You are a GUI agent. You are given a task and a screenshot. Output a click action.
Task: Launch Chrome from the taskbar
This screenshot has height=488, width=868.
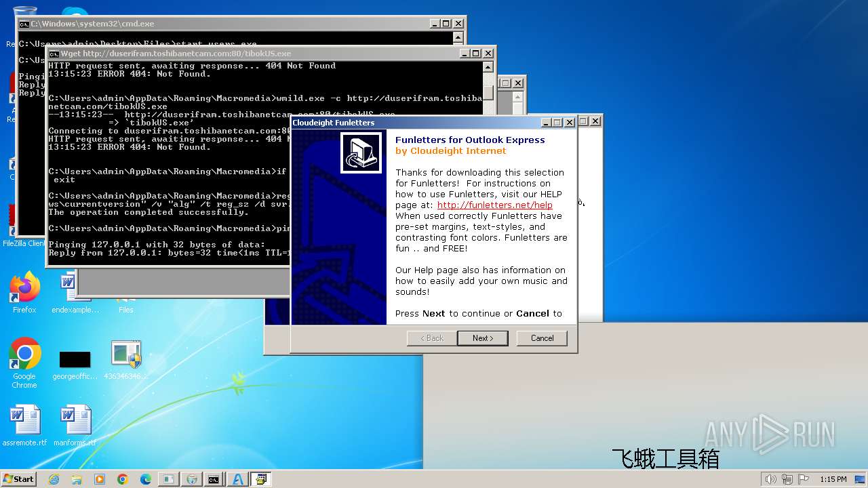pyautogui.click(x=123, y=479)
